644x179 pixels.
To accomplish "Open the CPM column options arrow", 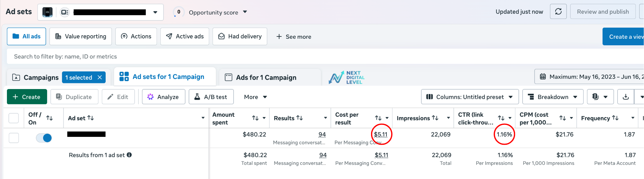I will pyautogui.click(x=571, y=118).
